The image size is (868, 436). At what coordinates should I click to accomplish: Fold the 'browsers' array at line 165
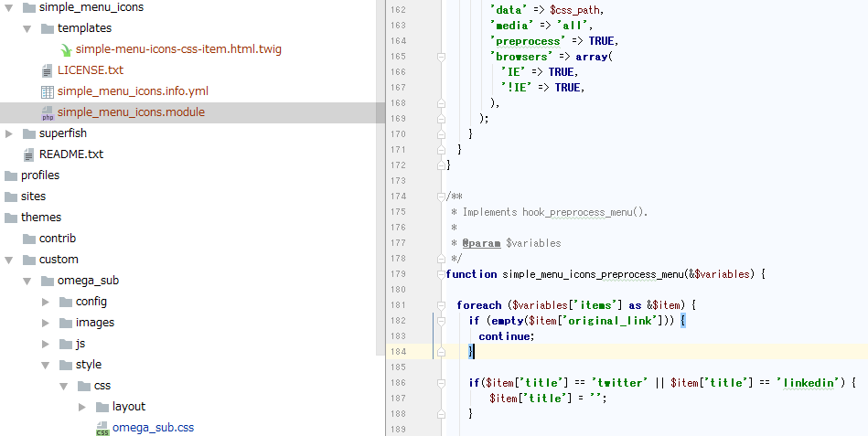[441, 57]
